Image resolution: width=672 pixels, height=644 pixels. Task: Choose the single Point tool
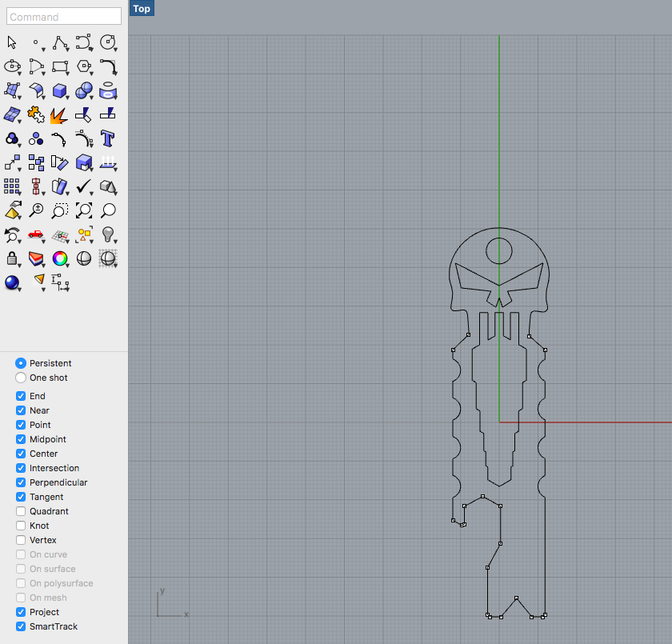(36, 42)
